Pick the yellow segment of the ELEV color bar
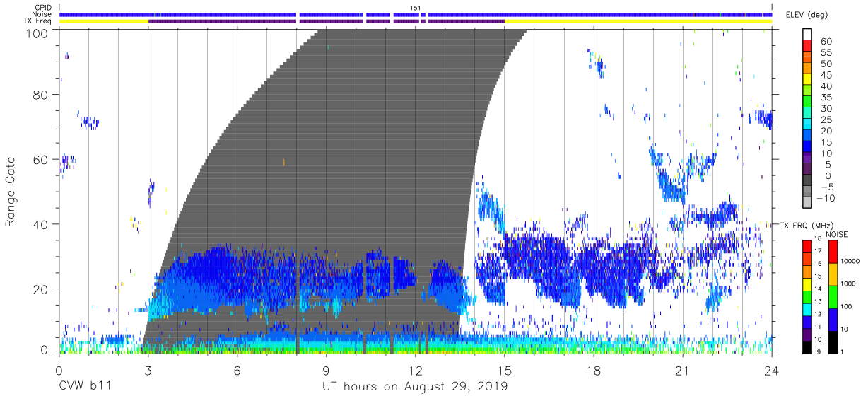 (x=808, y=81)
